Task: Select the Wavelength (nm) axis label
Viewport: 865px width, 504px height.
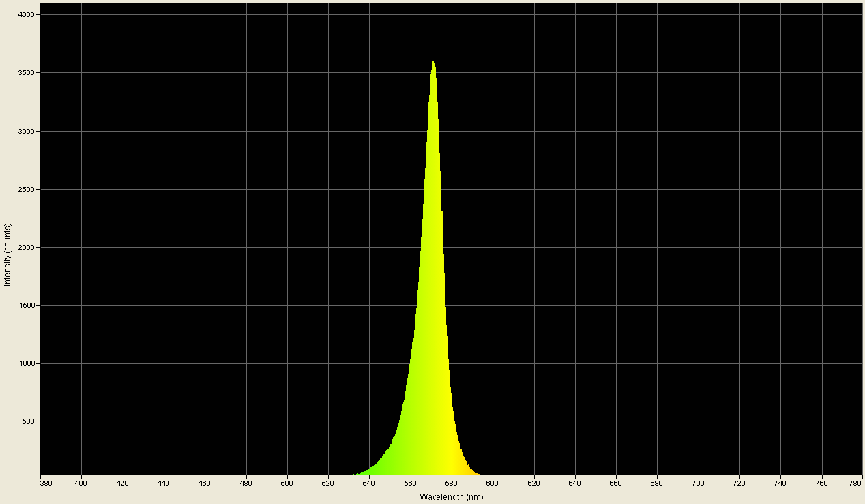Action: click(451, 497)
